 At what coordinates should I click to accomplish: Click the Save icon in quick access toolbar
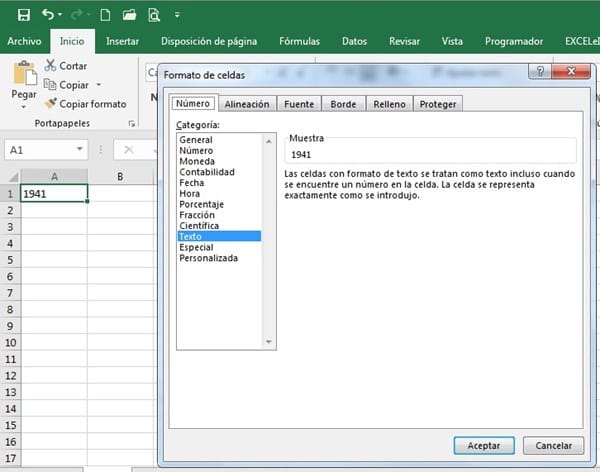(x=23, y=14)
